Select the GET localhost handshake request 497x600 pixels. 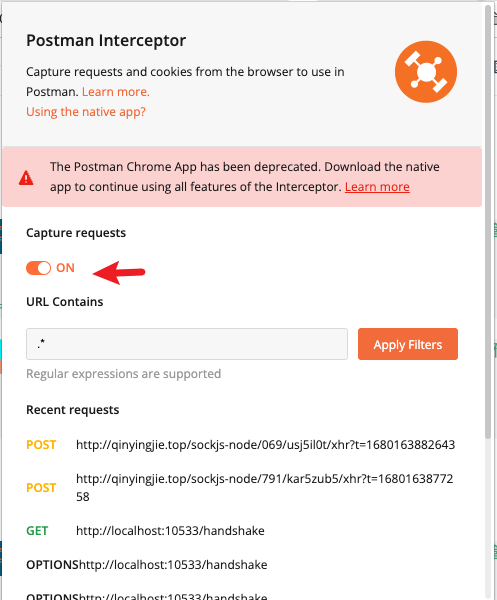pyautogui.click(x=145, y=531)
